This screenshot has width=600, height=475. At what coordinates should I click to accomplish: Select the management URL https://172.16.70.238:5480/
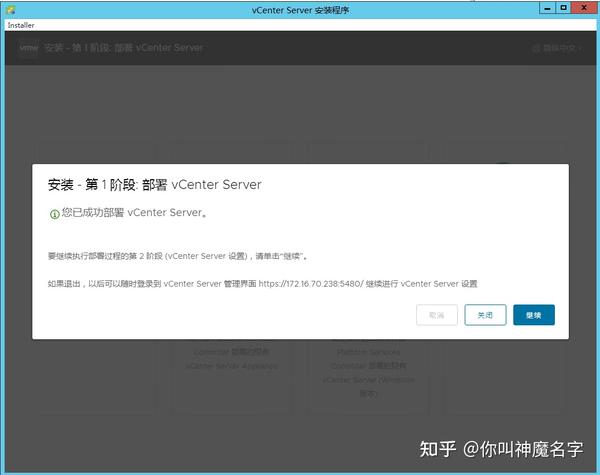click(x=311, y=284)
